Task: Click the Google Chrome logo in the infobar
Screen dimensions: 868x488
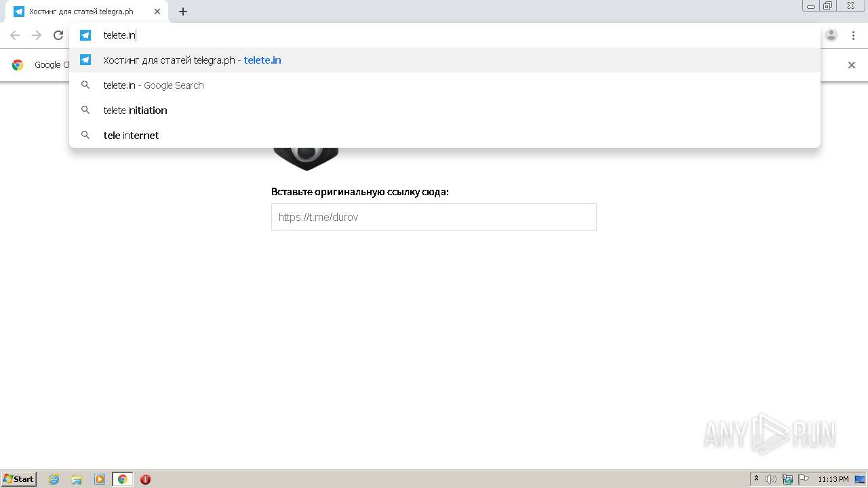Action: point(18,65)
